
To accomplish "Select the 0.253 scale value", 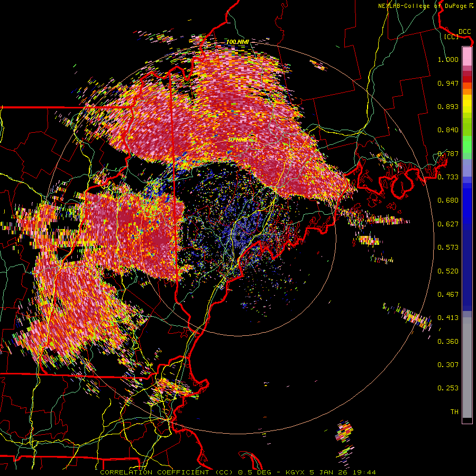I will 448,388.
